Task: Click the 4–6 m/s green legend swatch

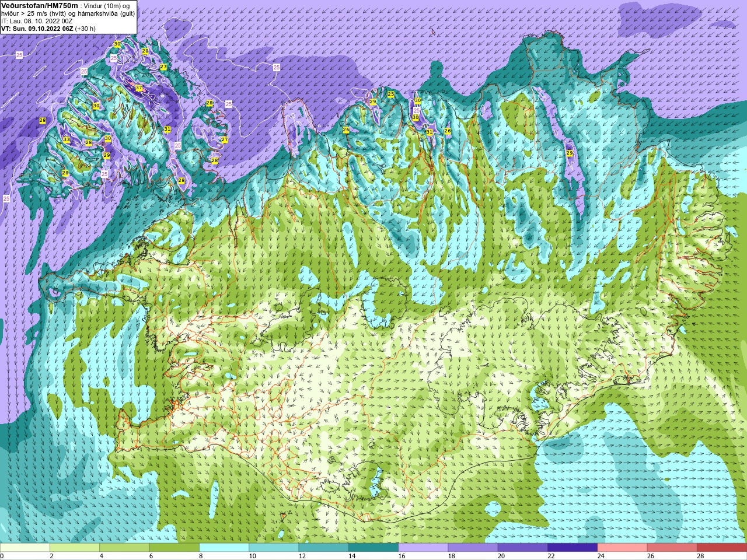Action: tap(124, 548)
